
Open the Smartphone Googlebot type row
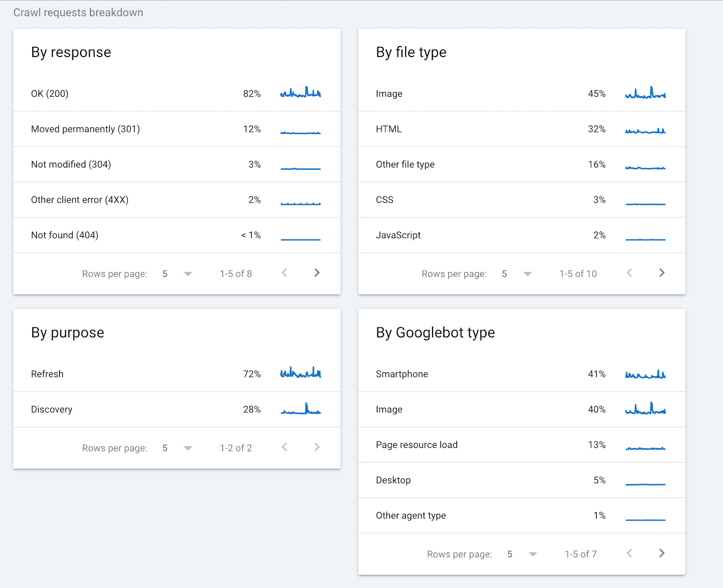click(x=521, y=374)
